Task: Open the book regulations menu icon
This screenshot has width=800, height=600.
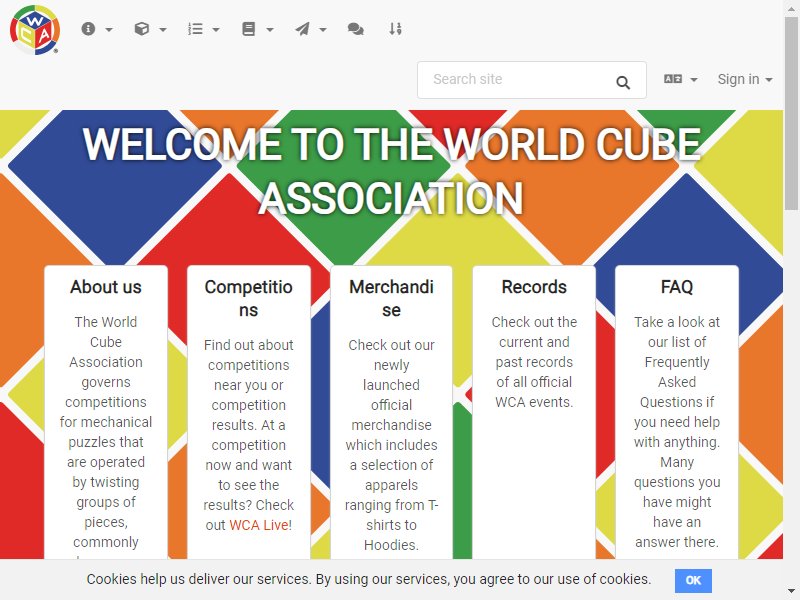Action: click(248, 29)
